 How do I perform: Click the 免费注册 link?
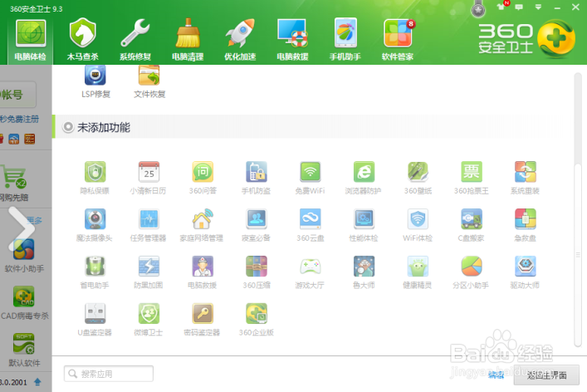[19, 119]
